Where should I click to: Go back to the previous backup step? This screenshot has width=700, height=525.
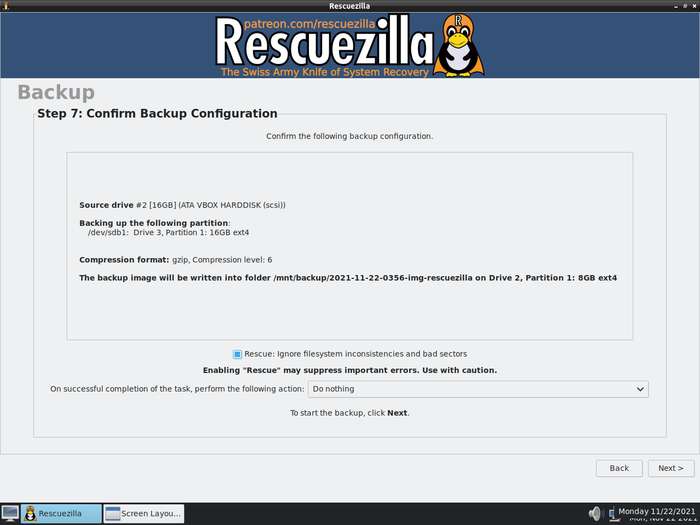click(x=619, y=468)
